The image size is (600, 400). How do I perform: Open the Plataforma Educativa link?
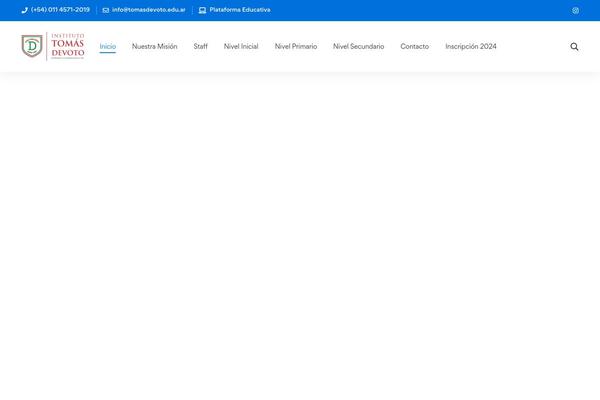tap(240, 10)
